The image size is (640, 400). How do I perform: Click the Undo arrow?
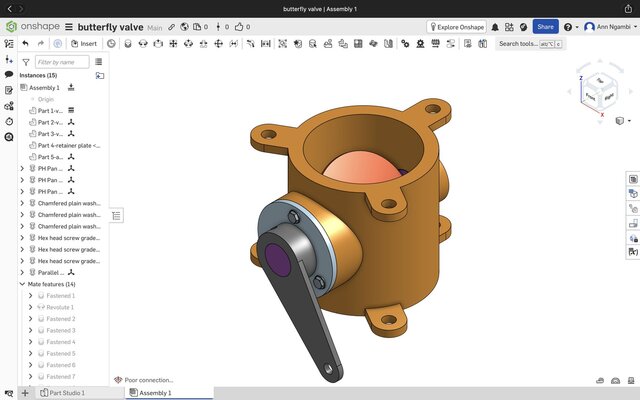pyautogui.click(x=25, y=43)
